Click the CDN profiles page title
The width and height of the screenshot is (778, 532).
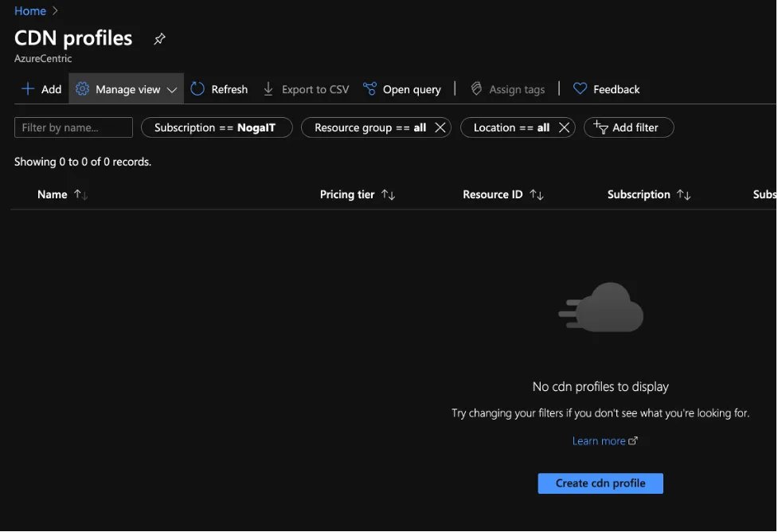pyautogui.click(x=73, y=38)
